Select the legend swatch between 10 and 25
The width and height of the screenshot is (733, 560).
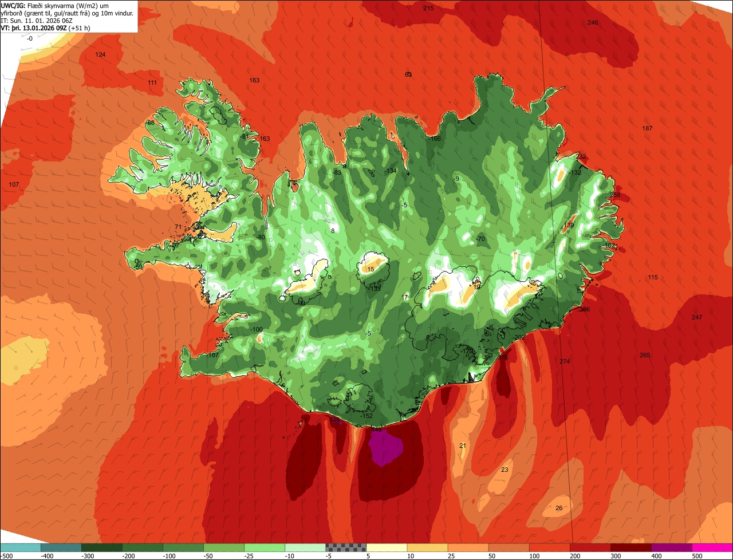[x=427, y=547]
